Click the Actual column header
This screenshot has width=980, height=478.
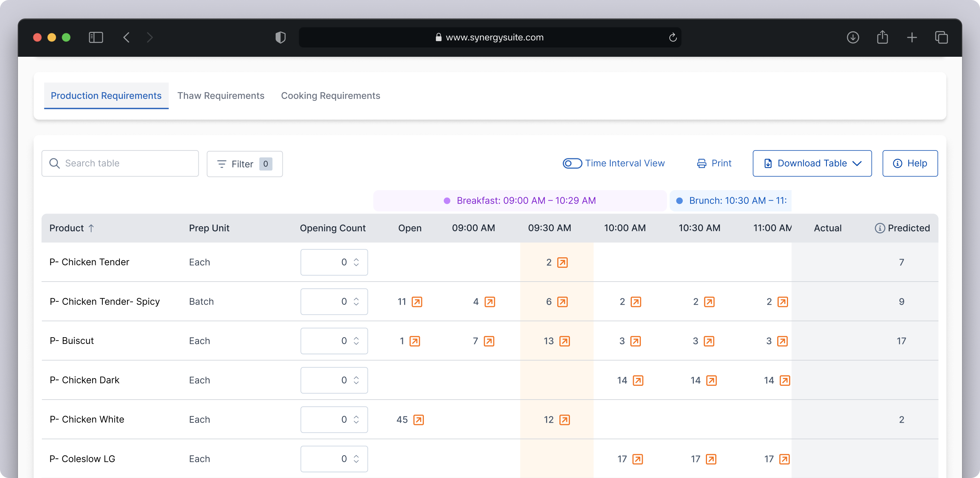(828, 228)
